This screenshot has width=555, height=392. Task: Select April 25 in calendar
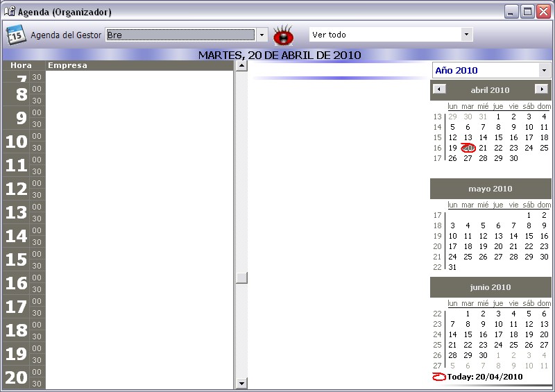[544, 148]
